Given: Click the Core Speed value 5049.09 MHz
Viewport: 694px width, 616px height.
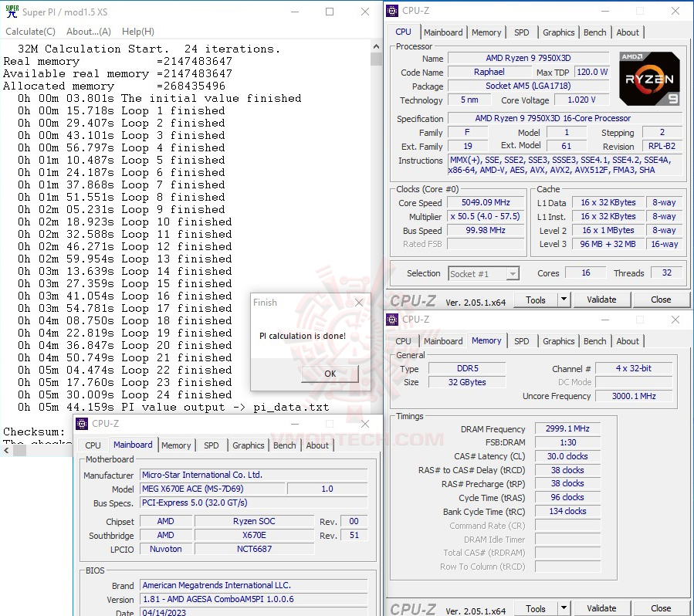Looking at the screenshot, I should [x=486, y=203].
